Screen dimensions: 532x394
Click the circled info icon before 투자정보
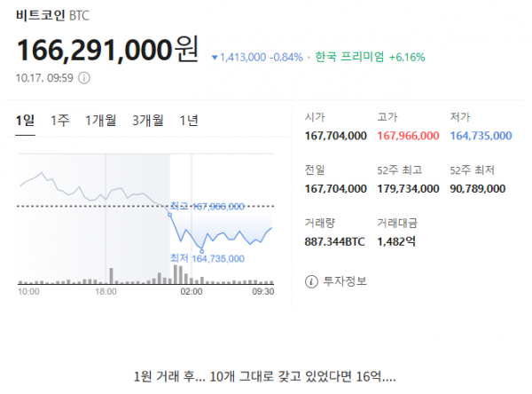pyautogui.click(x=310, y=281)
